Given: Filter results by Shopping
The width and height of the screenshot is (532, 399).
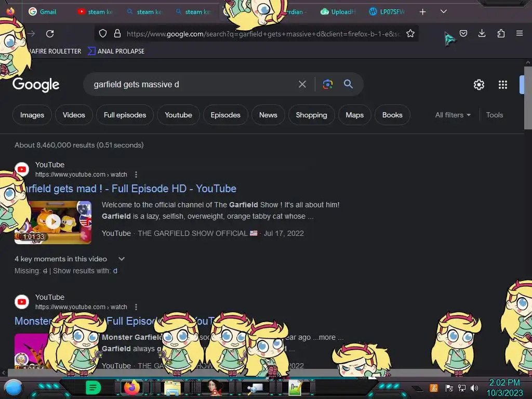Looking at the screenshot, I should pyautogui.click(x=312, y=115).
